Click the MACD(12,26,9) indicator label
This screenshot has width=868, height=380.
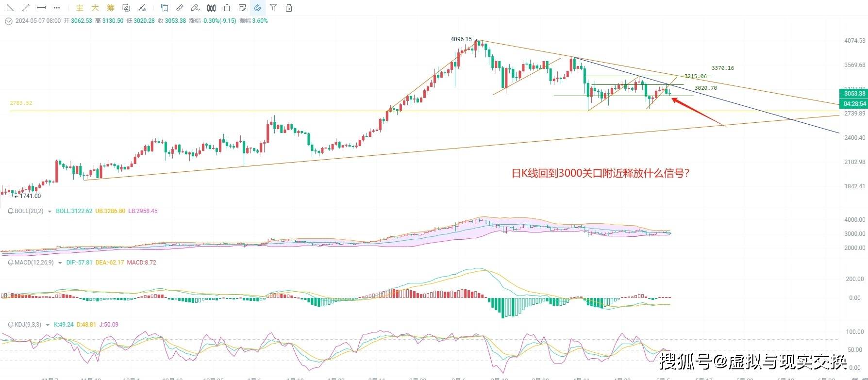point(34,263)
